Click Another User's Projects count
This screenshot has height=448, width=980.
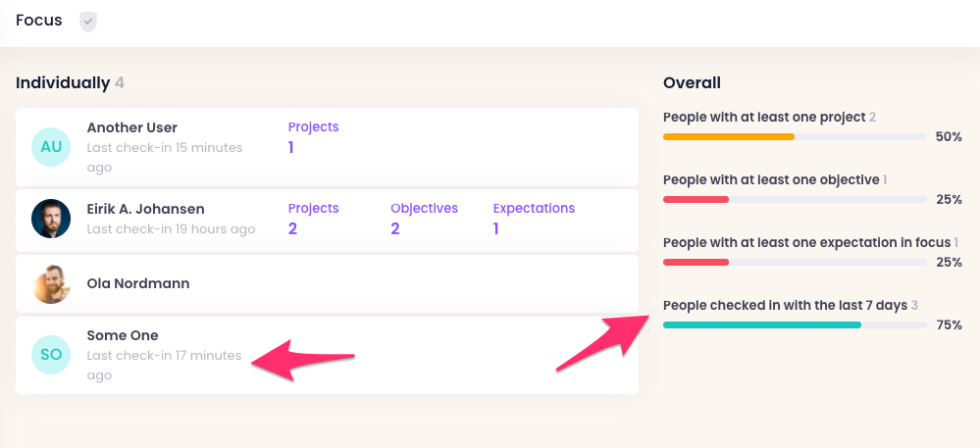[291, 148]
